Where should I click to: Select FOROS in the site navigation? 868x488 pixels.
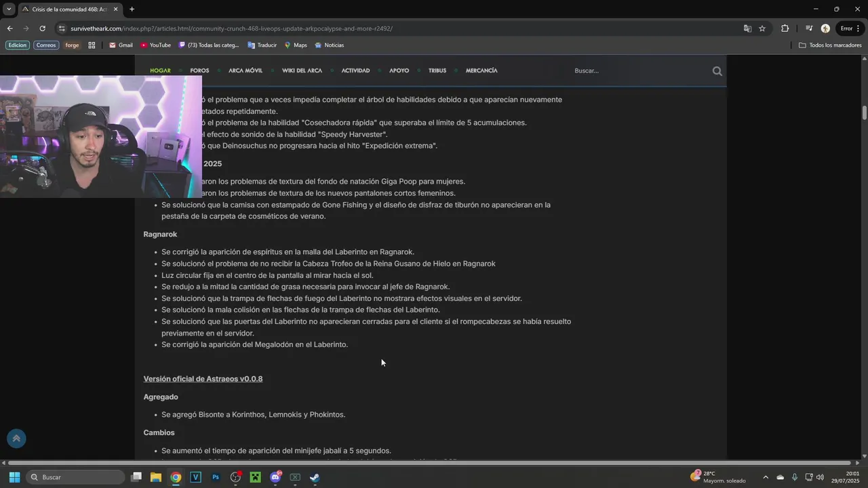coord(199,70)
